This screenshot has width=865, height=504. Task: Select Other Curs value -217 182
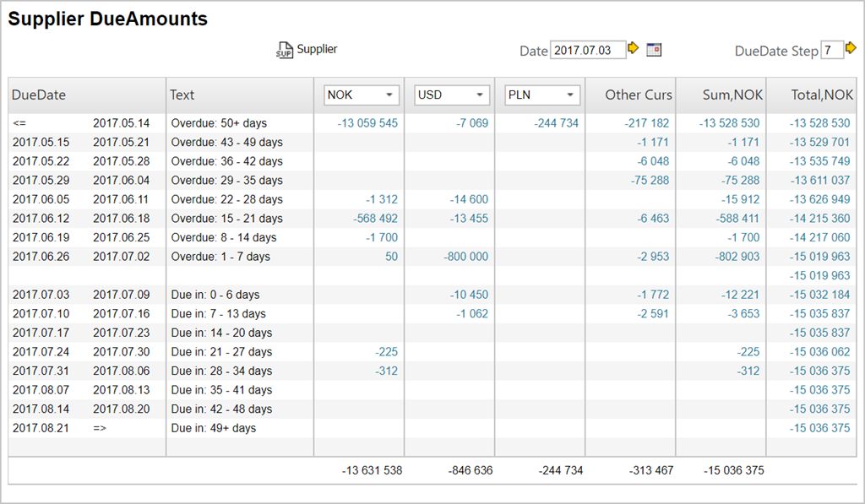click(647, 123)
